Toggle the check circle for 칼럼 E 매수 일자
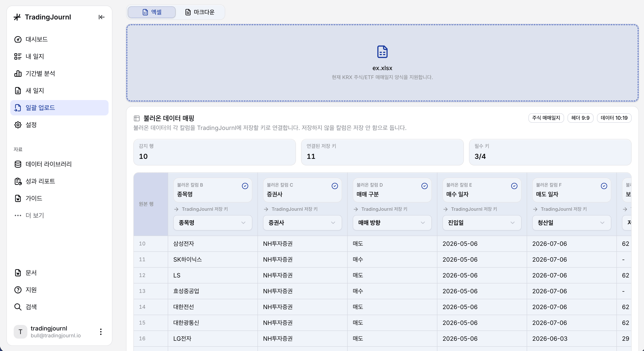The image size is (644, 351). pyautogui.click(x=514, y=186)
